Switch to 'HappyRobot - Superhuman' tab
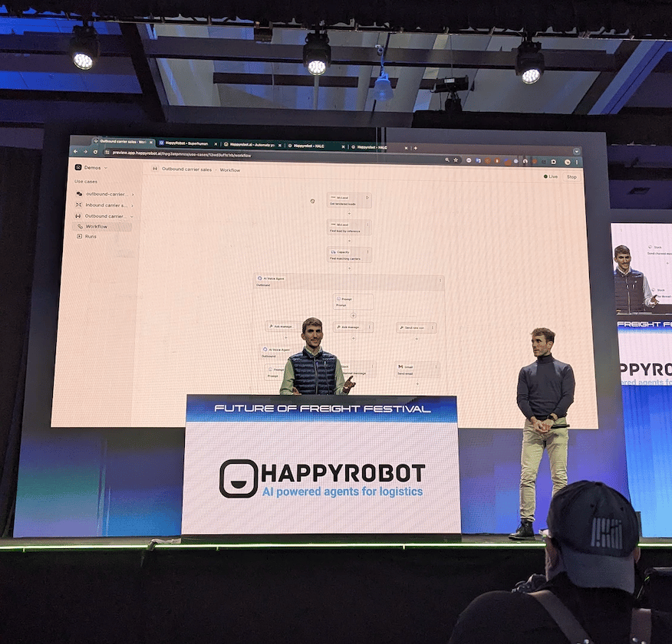Viewport: 672px width, 644px height. pos(186,143)
